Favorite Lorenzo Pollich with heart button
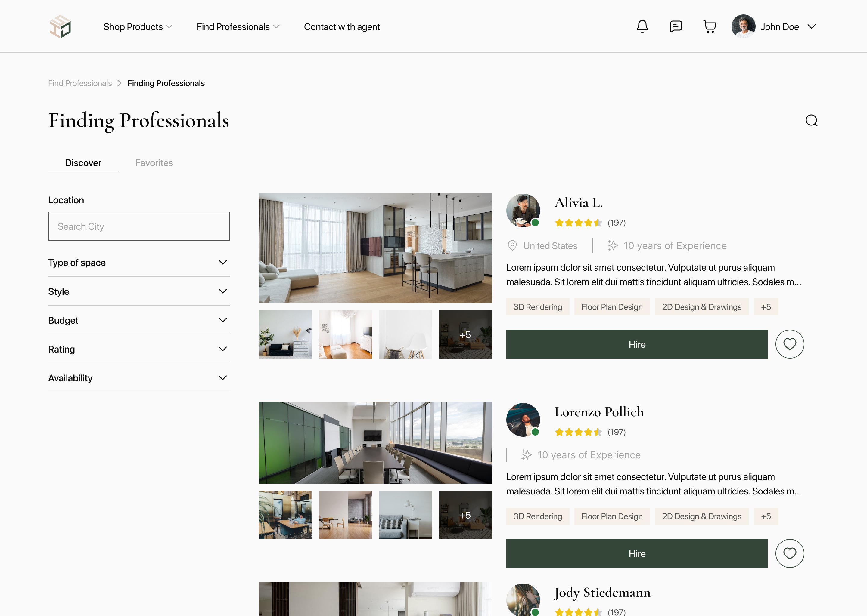The height and width of the screenshot is (616, 867). [x=790, y=553]
